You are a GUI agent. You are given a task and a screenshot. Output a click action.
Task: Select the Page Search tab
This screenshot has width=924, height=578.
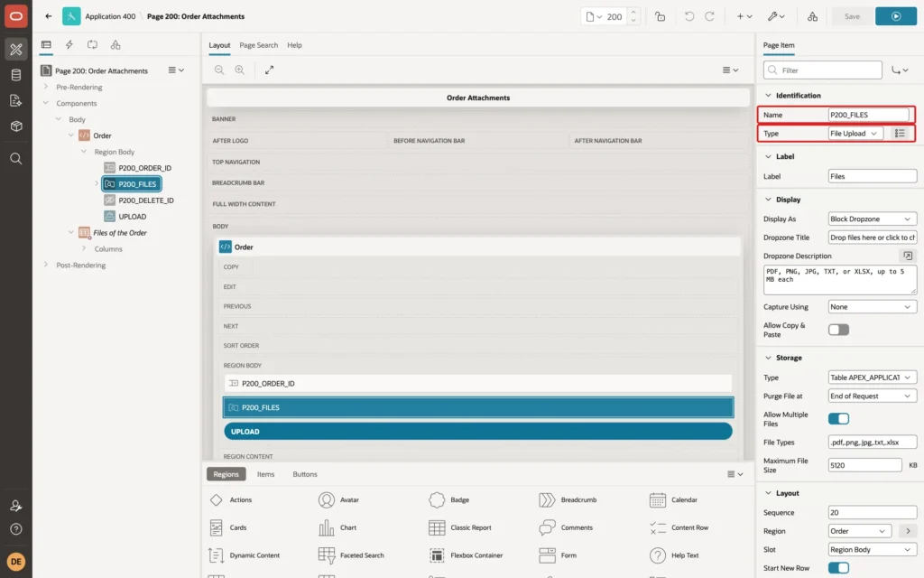(258, 45)
